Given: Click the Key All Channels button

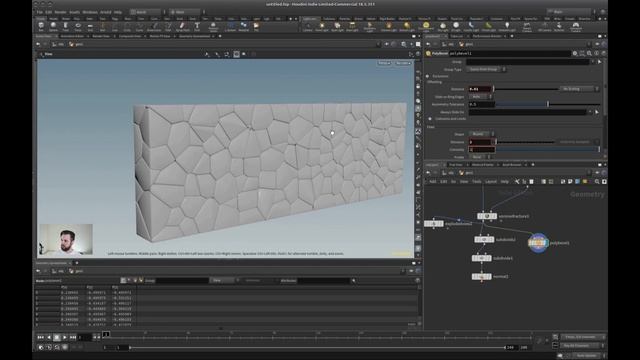Looking at the screenshot, I should pos(580,345).
